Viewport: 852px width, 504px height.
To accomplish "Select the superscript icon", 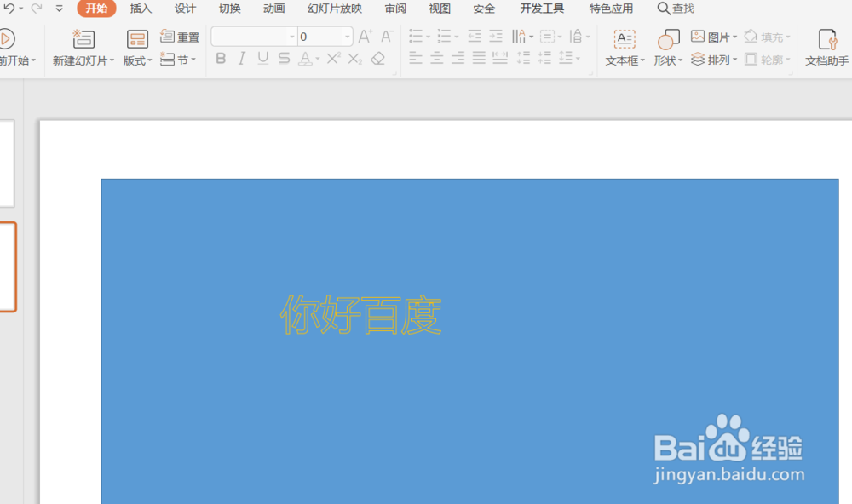I will [332, 58].
